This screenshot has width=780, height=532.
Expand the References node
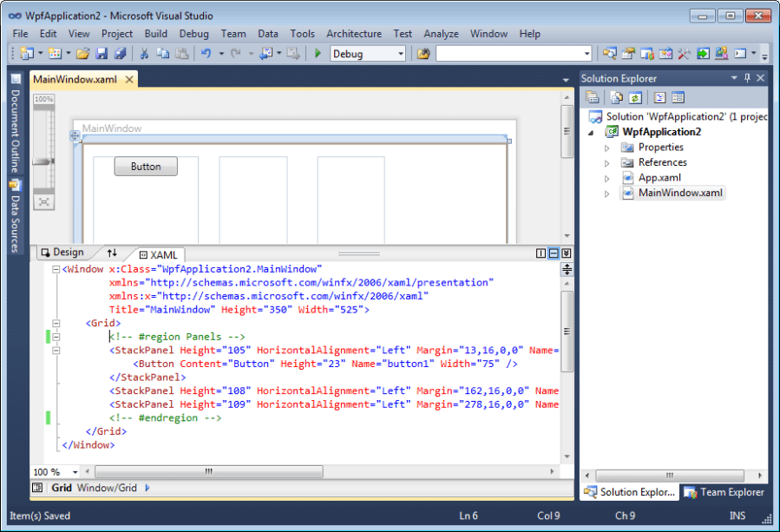point(607,161)
